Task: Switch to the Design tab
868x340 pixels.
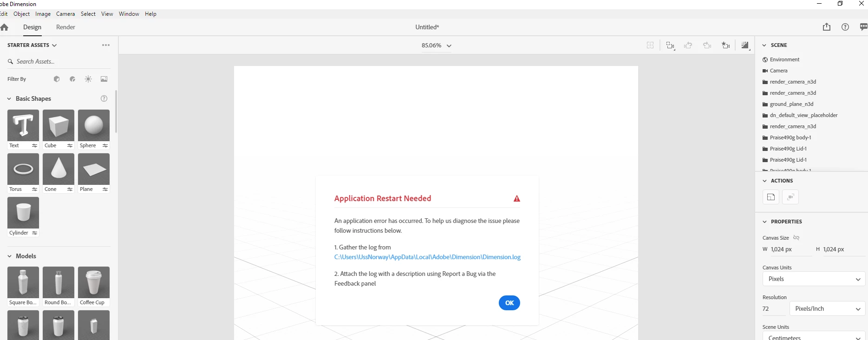Action: coord(32,27)
